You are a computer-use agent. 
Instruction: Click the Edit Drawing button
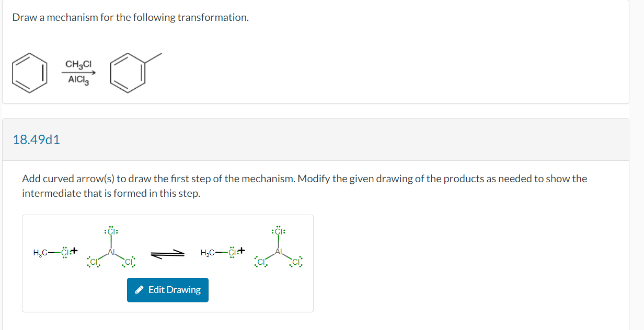point(167,290)
